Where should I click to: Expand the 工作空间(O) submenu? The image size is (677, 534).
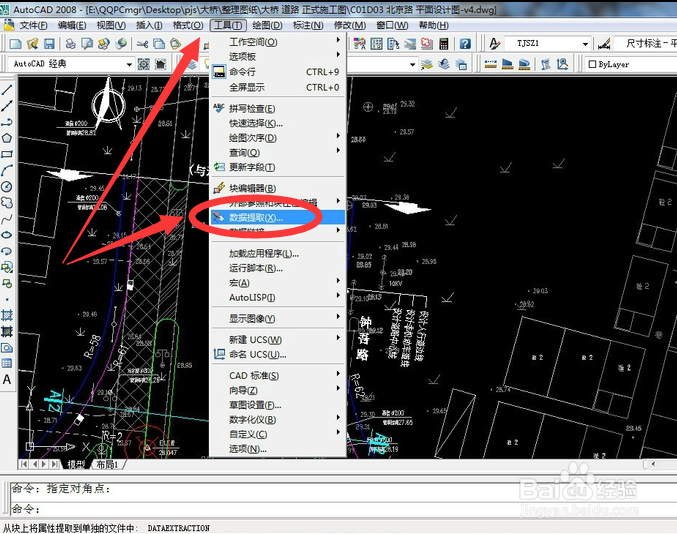coord(278,42)
